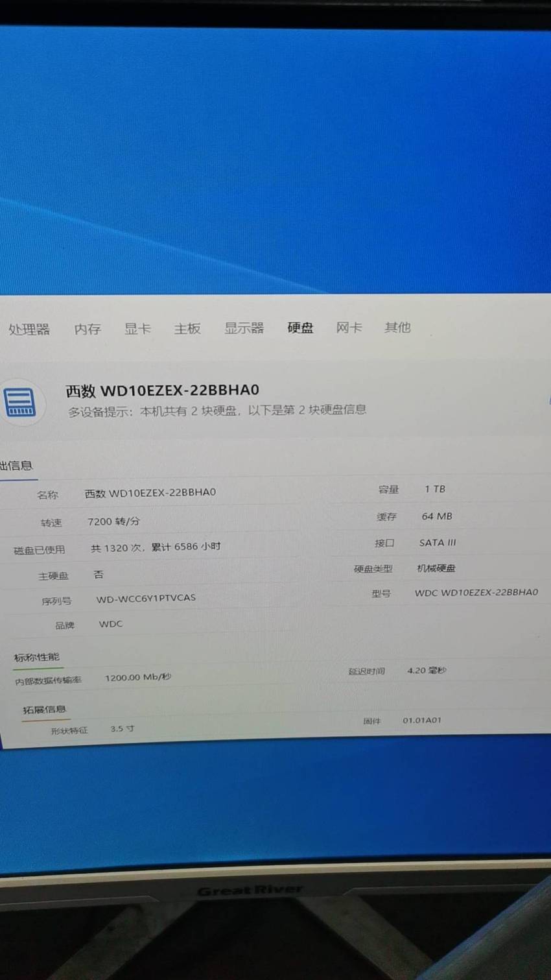Click the 内部数据传输率 label

(49, 681)
